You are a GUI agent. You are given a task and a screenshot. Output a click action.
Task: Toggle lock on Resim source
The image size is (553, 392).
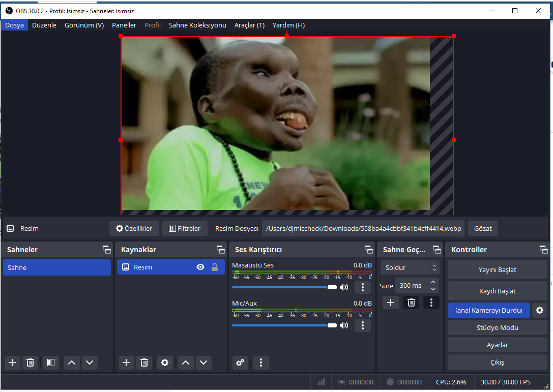point(215,267)
